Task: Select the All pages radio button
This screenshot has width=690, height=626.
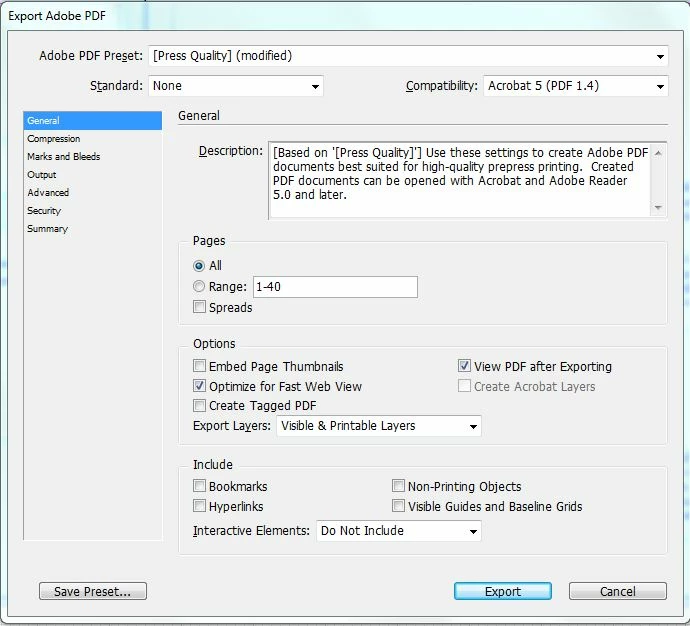Action: (x=199, y=266)
